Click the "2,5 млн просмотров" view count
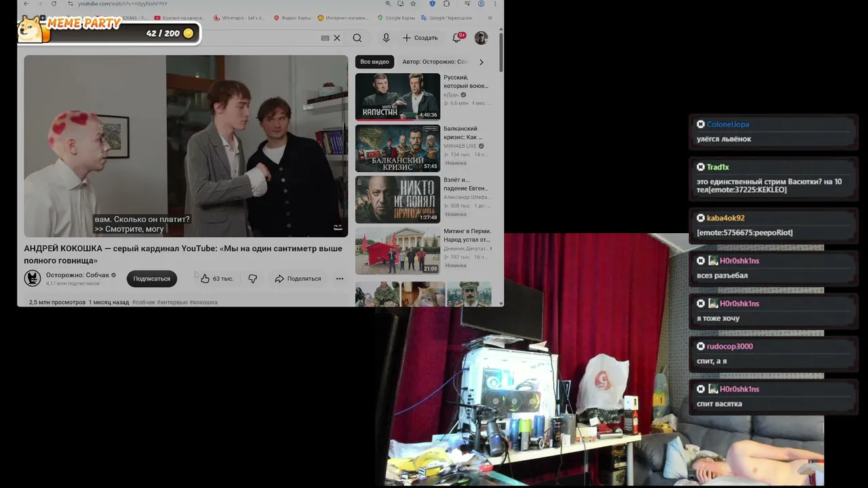 (x=57, y=302)
